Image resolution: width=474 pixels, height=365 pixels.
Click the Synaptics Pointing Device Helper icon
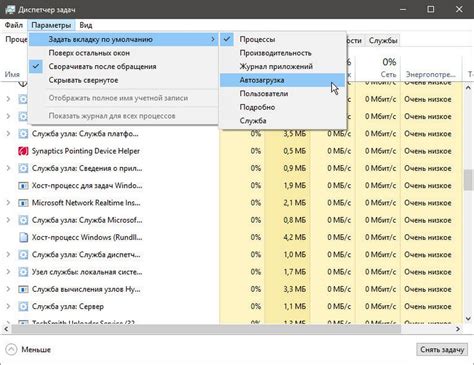coord(23,151)
